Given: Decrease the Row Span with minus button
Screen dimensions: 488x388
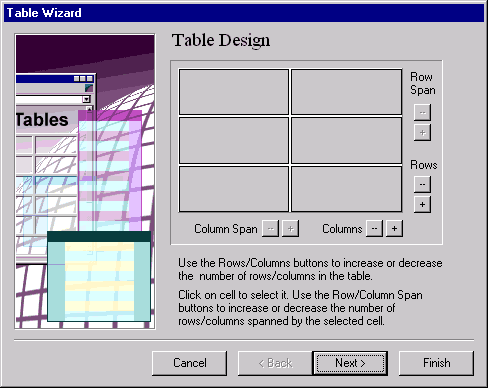Looking at the screenshot, I should click(422, 112).
